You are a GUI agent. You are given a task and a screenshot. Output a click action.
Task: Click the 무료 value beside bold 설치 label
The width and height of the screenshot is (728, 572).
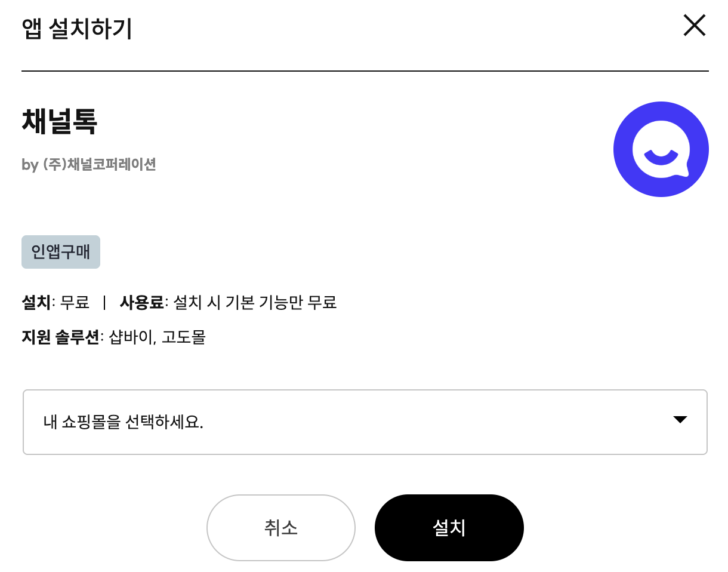pos(75,303)
